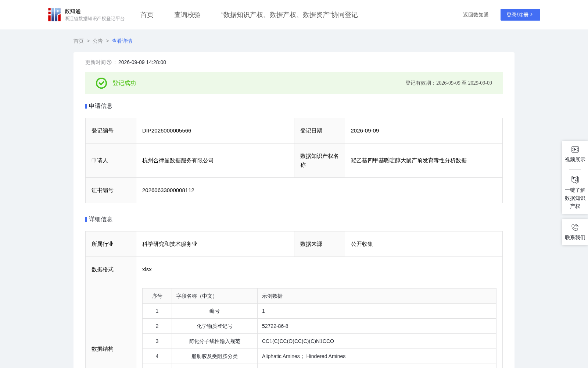Click 首页 in the breadcrumb

[x=79, y=41]
